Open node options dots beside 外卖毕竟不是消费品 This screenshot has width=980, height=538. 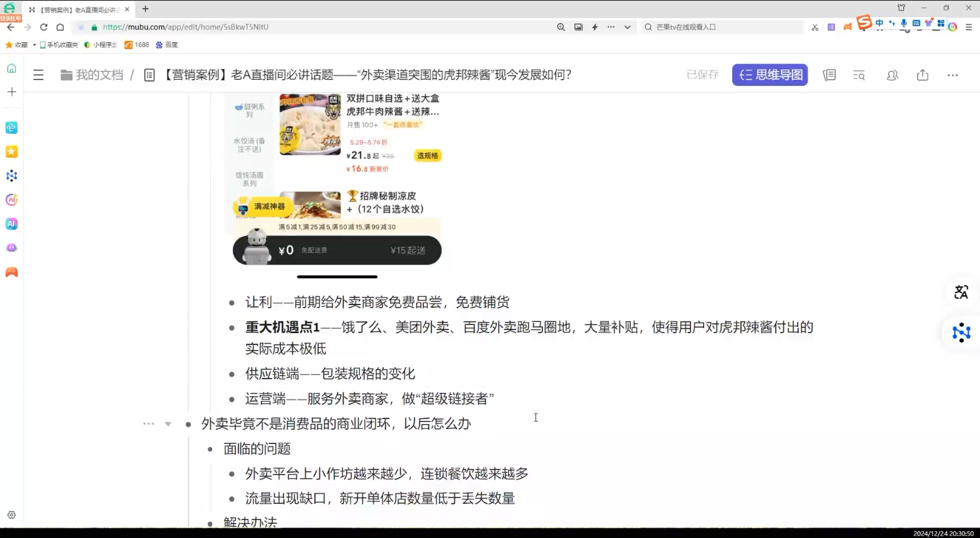(x=148, y=424)
